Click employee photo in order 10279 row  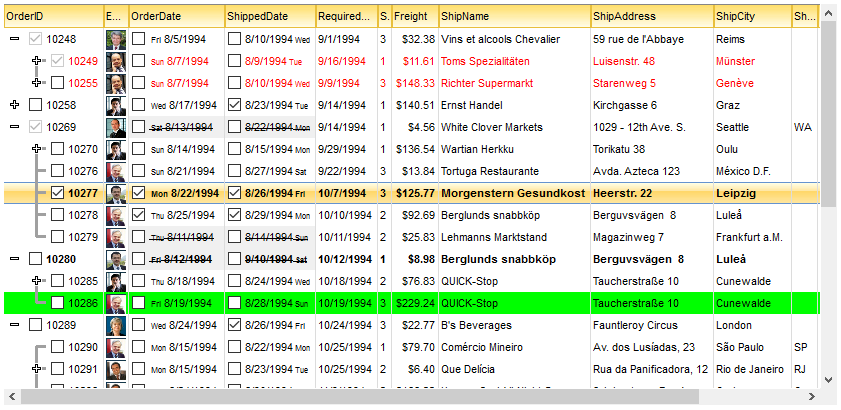[116, 237]
